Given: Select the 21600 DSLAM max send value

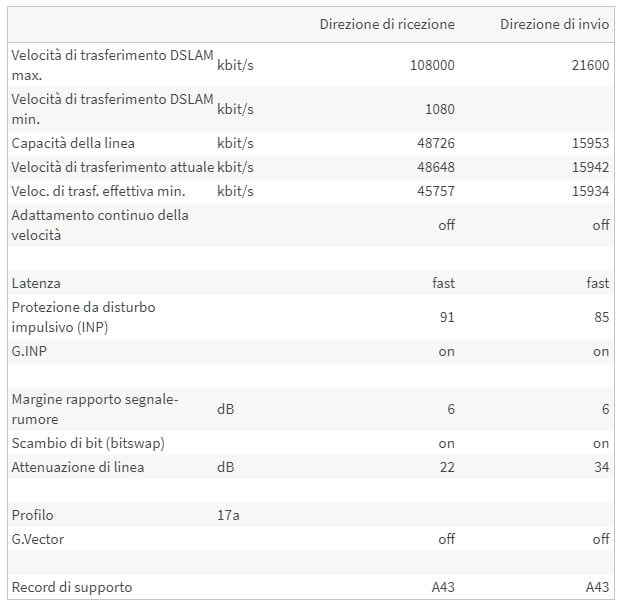Looking at the screenshot, I should click(589, 65).
